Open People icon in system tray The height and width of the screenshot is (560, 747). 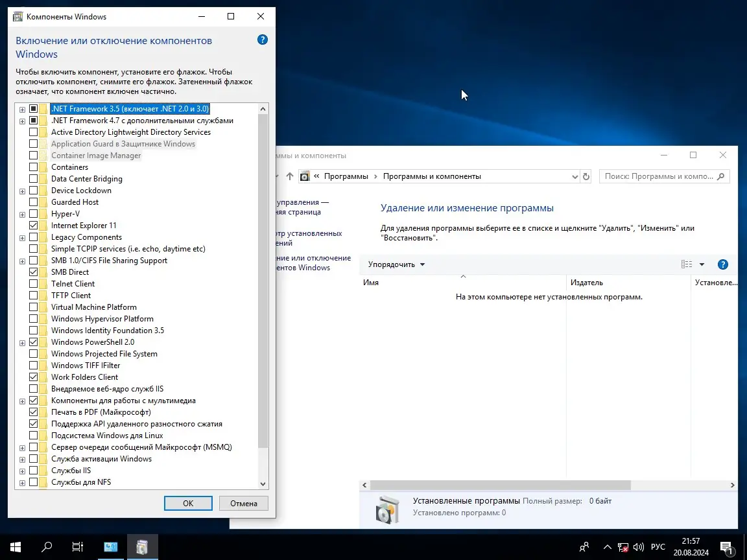[584, 546]
